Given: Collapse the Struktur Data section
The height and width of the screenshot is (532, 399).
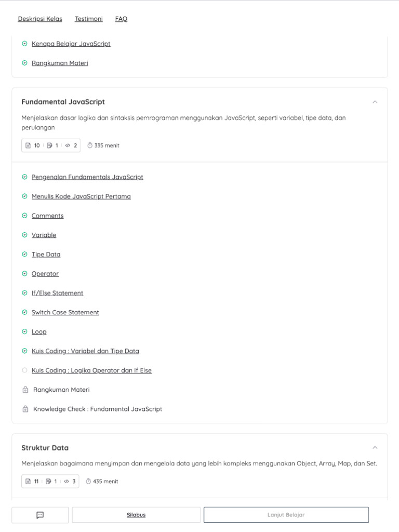Looking at the screenshot, I should tap(375, 447).
